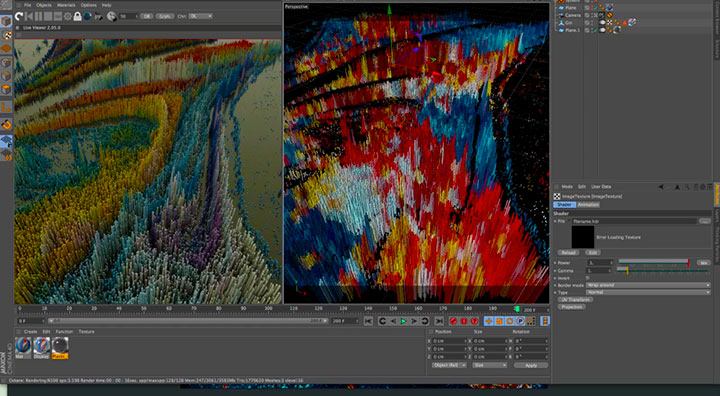The height and width of the screenshot is (396, 720).
Task: Switch to the Shader tab
Action: tap(564, 204)
